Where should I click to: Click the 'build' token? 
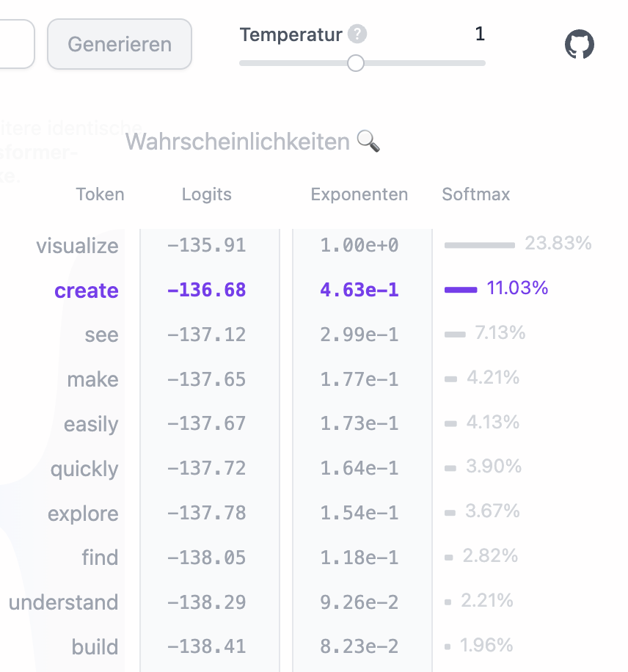(95, 647)
